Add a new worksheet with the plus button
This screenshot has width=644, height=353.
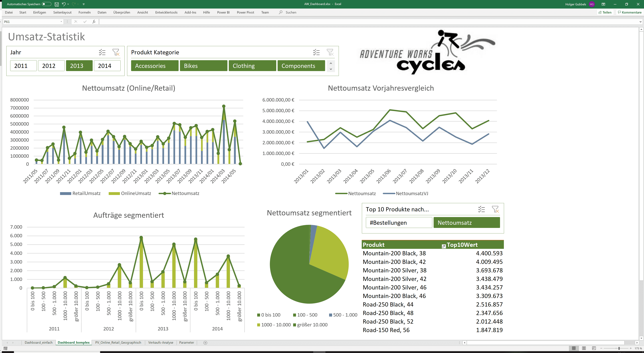click(205, 342)
